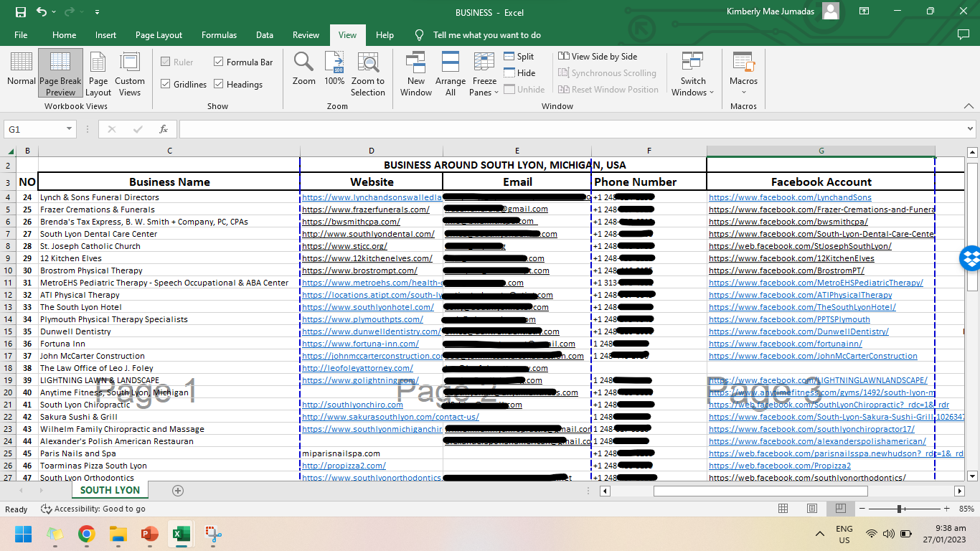Open Google Chrome from the taskbar
980x551 pixels.
pos(87,534)
